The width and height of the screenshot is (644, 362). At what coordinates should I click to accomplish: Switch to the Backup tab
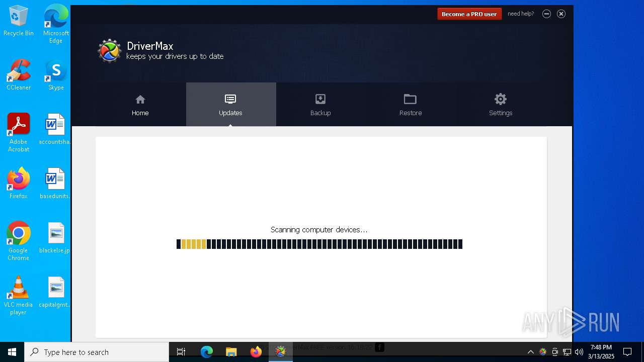320,105
